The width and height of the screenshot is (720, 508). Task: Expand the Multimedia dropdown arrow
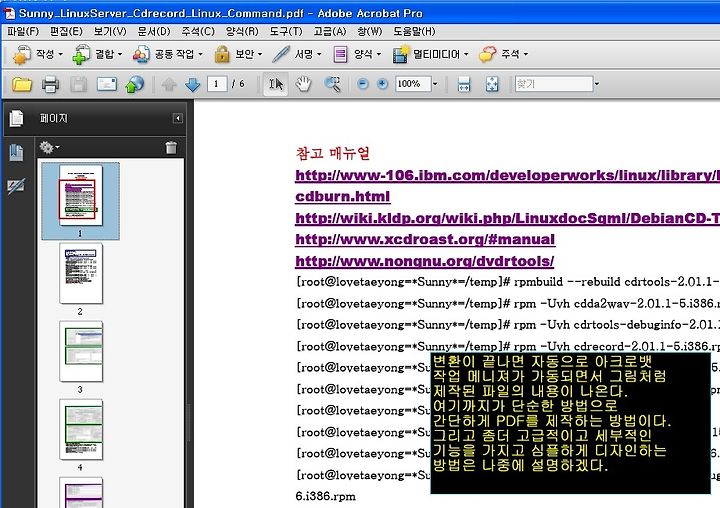tap(466, 54)
